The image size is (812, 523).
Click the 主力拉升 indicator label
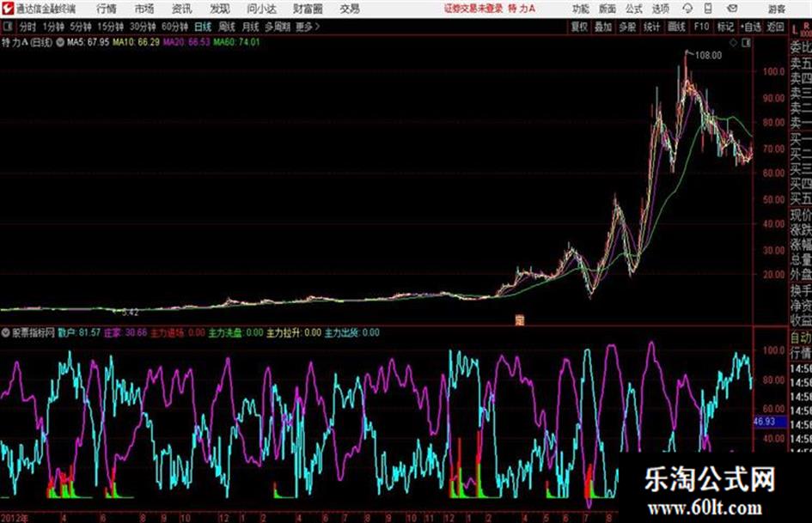(x=294, y=332)
